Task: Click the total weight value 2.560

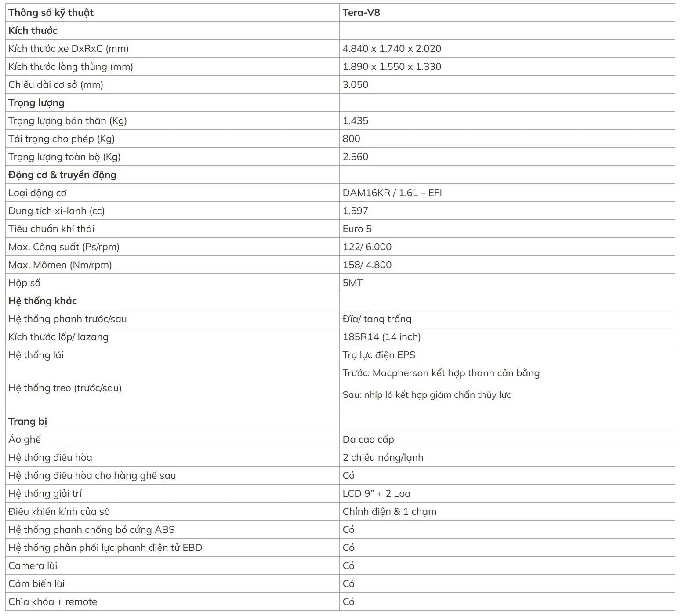Action: click(356, 157)
